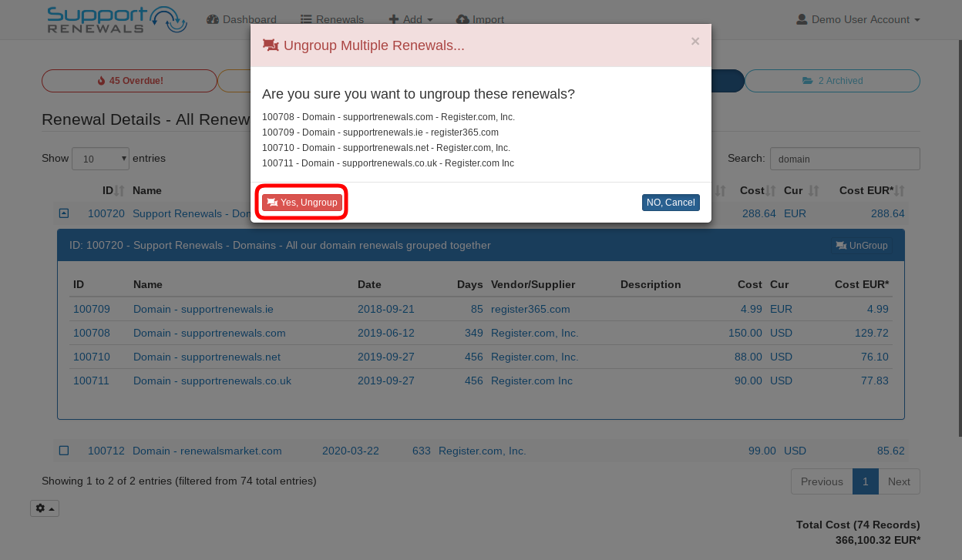Open renewal 100710 ID link

click(x=92, y=357)
